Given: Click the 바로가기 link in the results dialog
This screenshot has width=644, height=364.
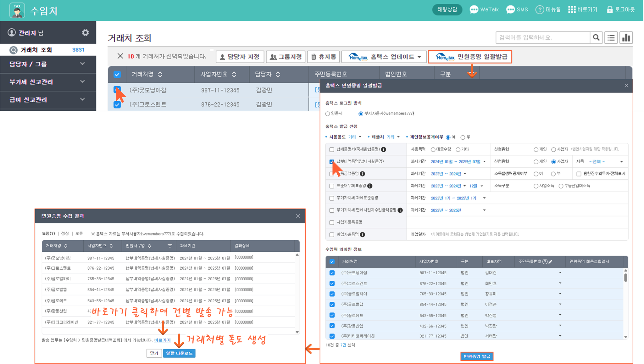Looking at the screenshot, I should pos(162,340).
